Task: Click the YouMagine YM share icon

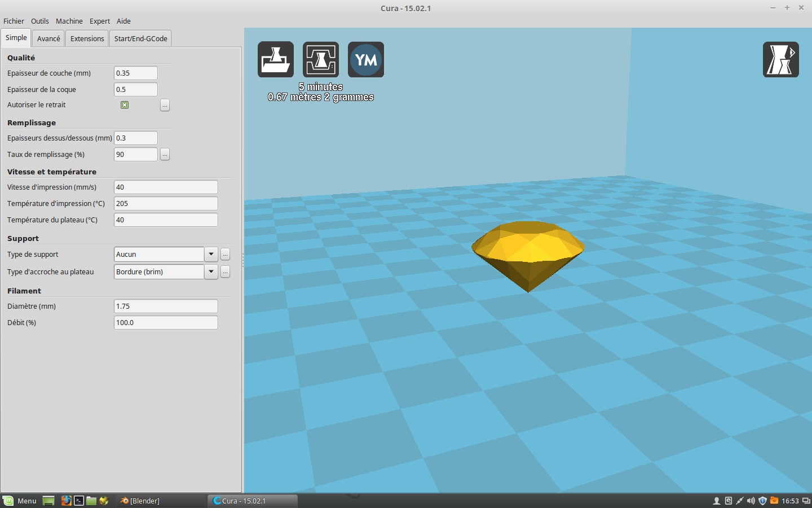Action: pos(366,59)
